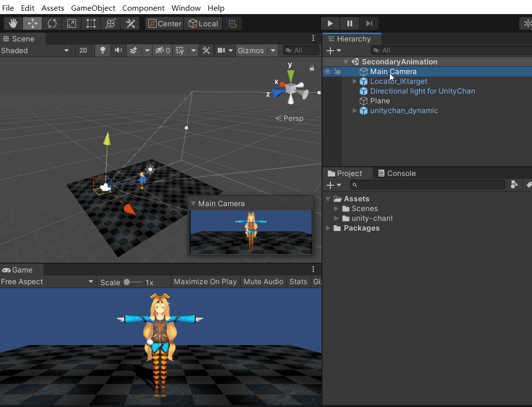Toggle 2D scene view

coord(83,51)
